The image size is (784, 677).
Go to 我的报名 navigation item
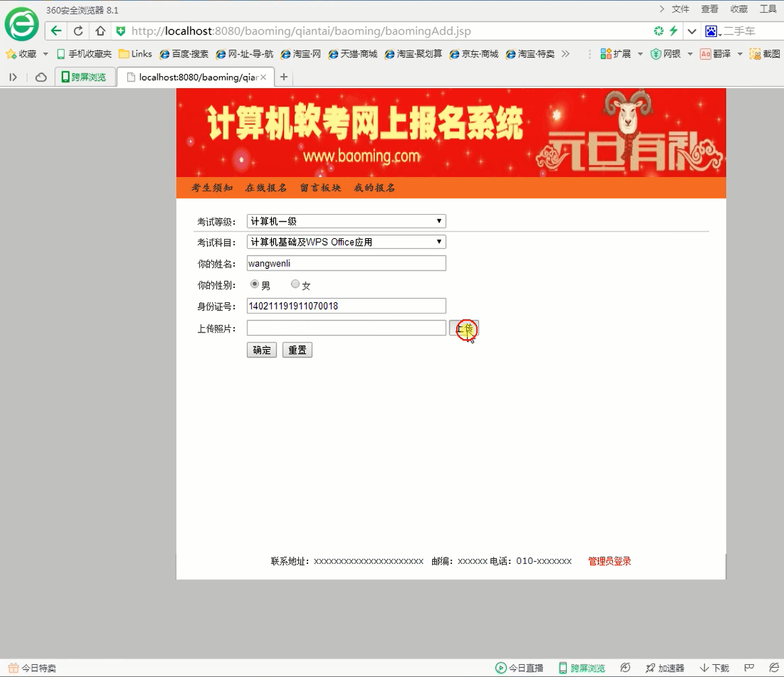point(374,188)
